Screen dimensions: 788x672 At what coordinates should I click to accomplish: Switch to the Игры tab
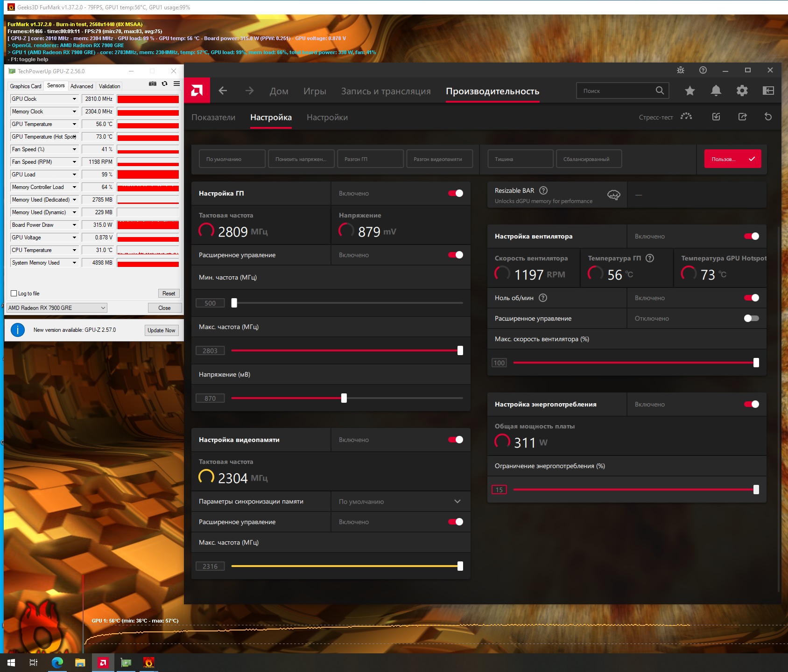pos(315,91)
